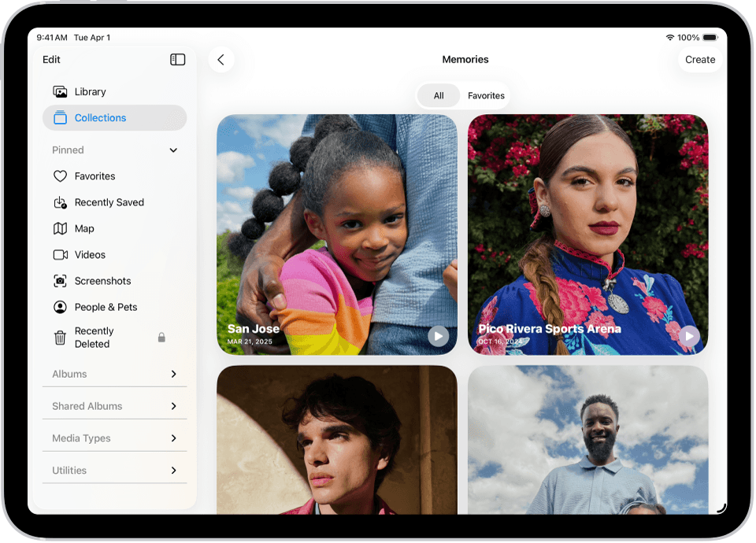Image resolution: width=756 pixels, height=543 pixels.
Task: Click the back arrow button
Action: [221, 59]
